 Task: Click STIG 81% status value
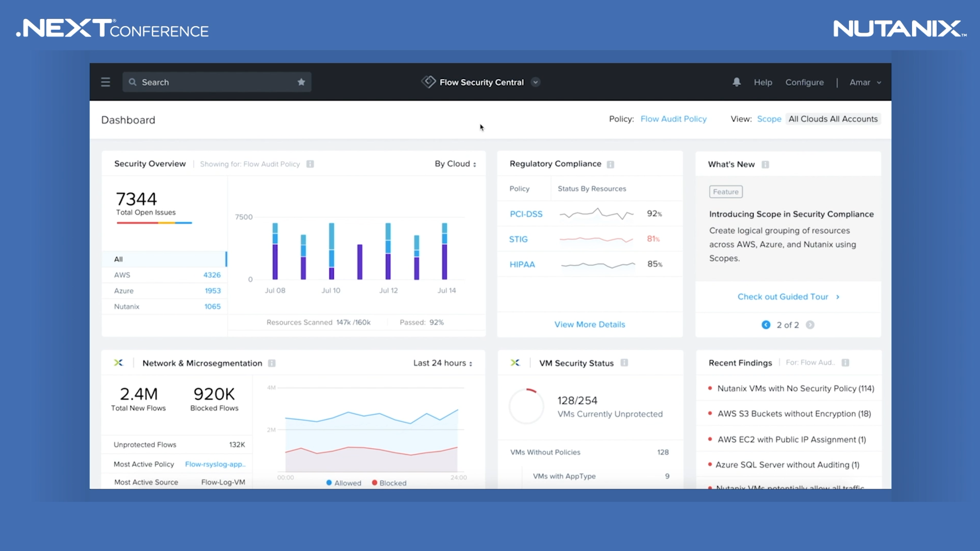[x=654, y=239]
